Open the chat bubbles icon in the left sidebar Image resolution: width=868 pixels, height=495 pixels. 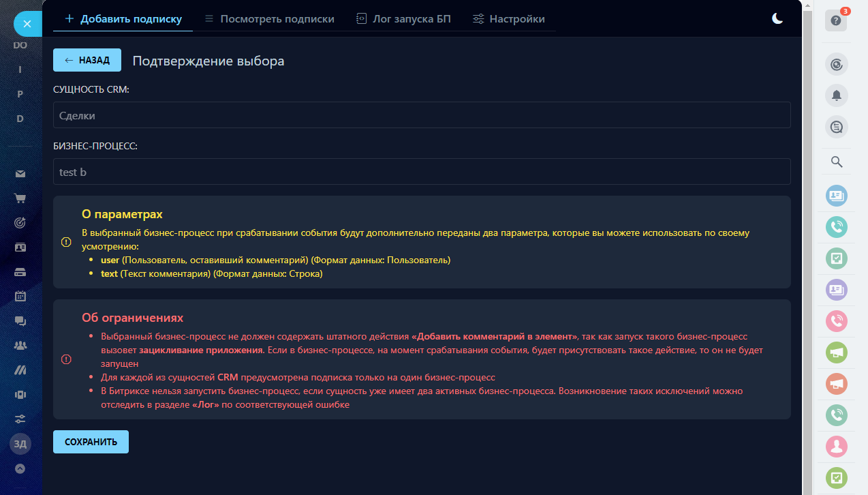click(20, 320)
